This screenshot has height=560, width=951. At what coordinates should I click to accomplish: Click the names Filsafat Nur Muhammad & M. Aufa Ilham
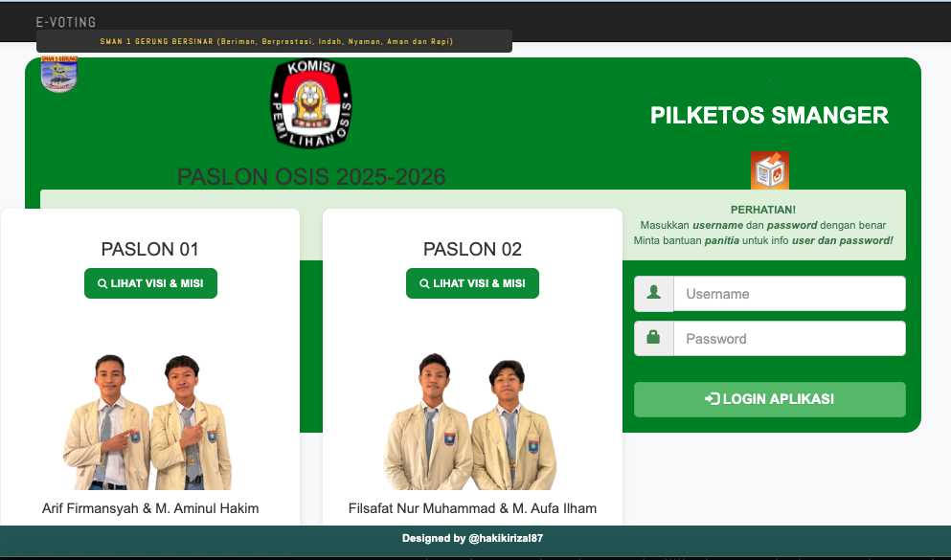(472, 508)
